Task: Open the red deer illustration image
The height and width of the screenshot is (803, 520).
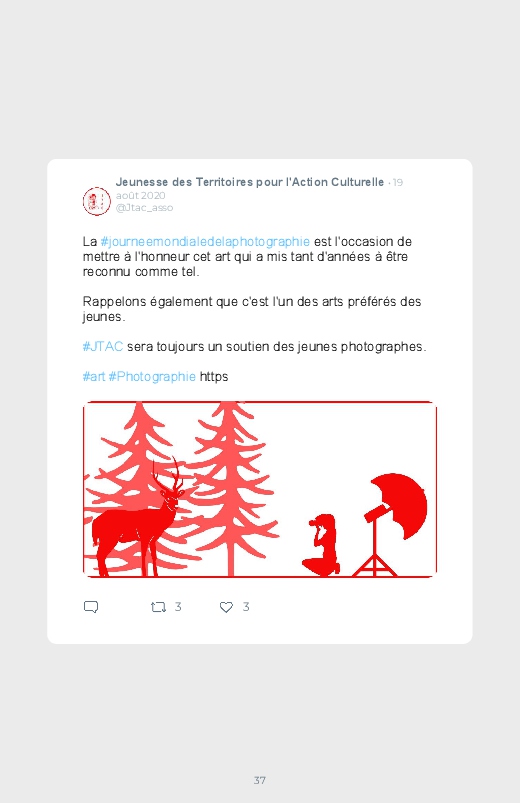Action: (x=260, y=489)
